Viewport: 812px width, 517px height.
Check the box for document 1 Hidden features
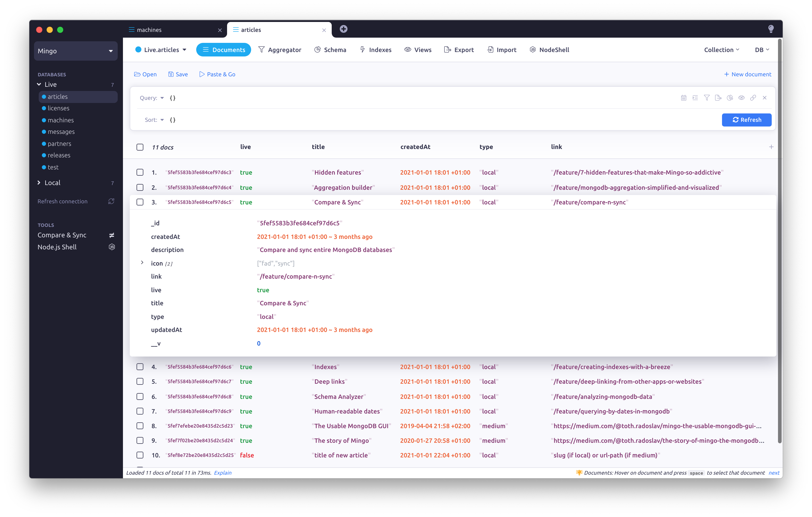(140, 173)
